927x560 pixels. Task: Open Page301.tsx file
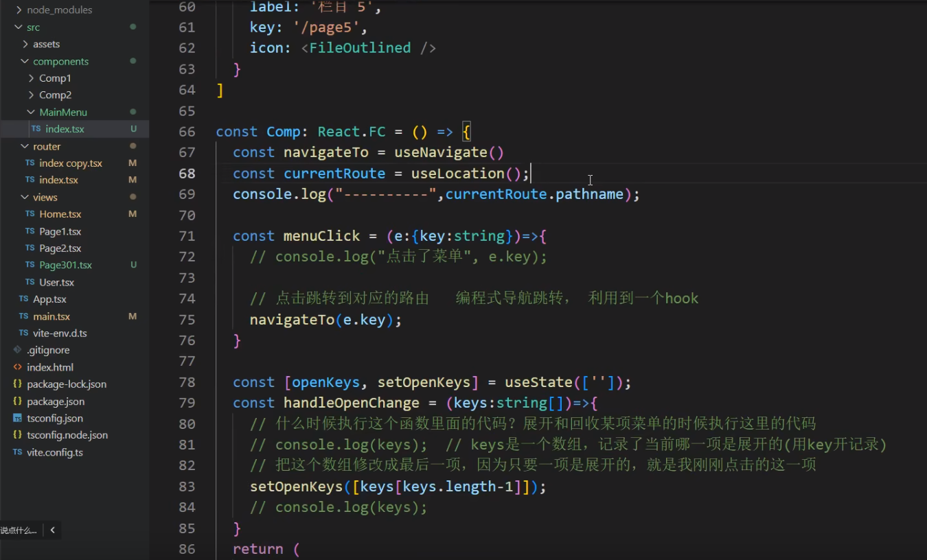pos(65,264)
